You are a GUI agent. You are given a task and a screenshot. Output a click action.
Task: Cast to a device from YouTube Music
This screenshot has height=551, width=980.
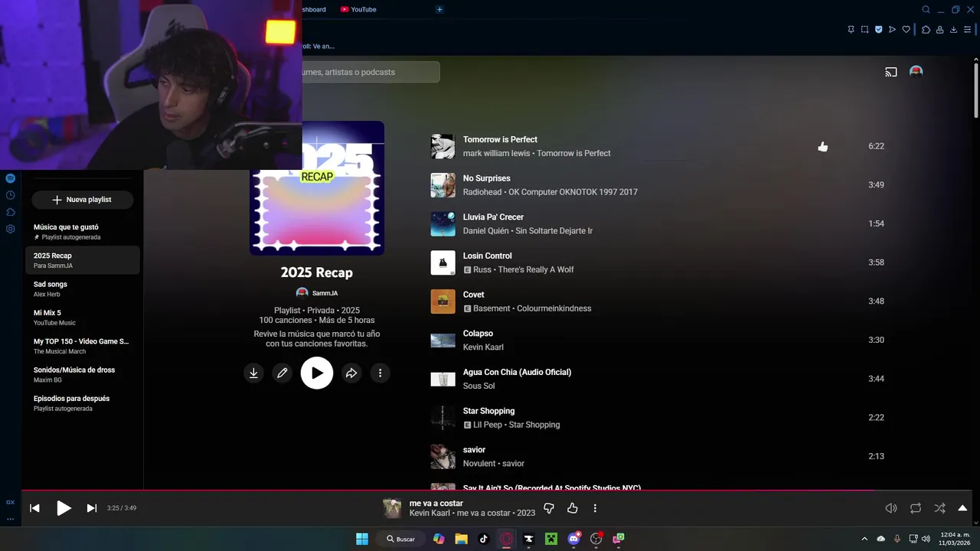891,72
